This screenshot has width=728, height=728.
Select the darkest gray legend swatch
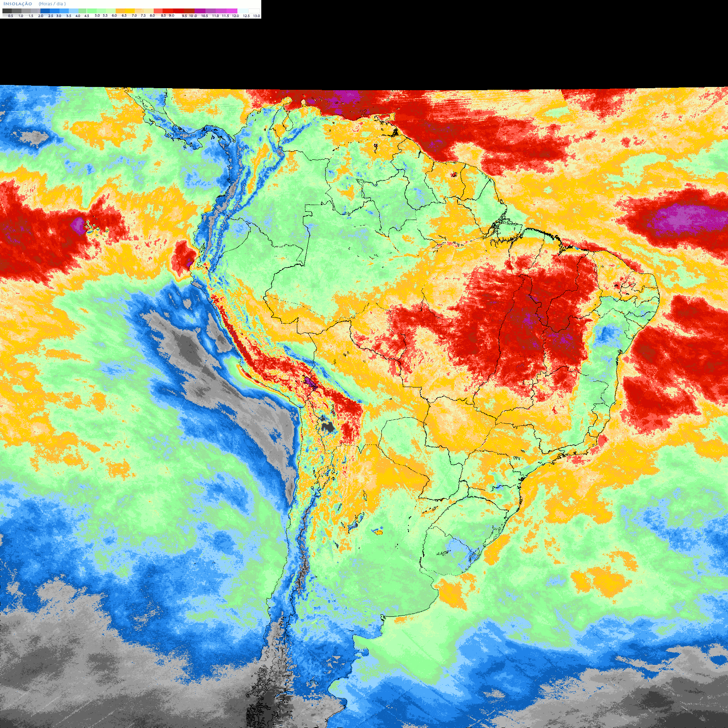pyautogui.click(x=7, y=11)
